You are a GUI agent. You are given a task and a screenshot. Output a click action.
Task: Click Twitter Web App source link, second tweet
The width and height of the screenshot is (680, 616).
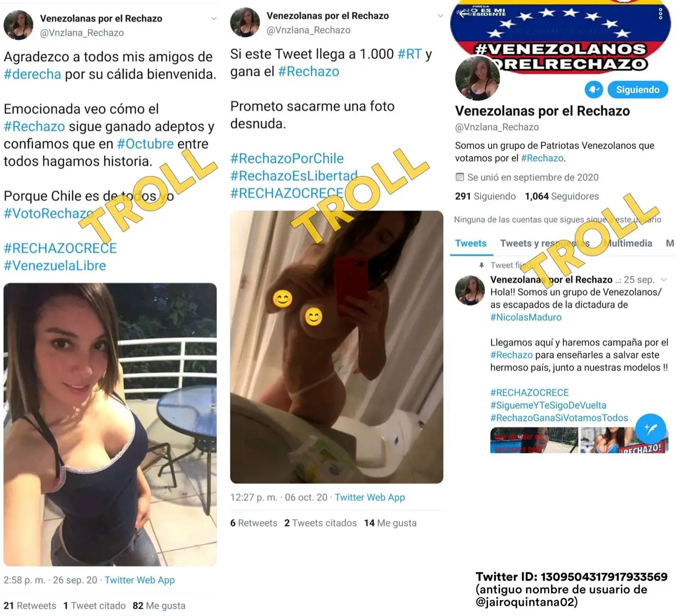click(x=370, y=497)
